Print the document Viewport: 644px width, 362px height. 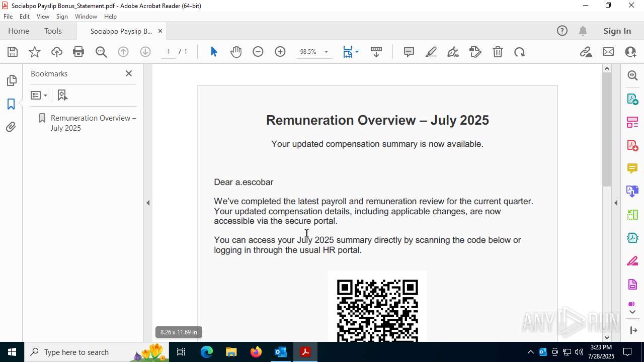tap(78, 52)
